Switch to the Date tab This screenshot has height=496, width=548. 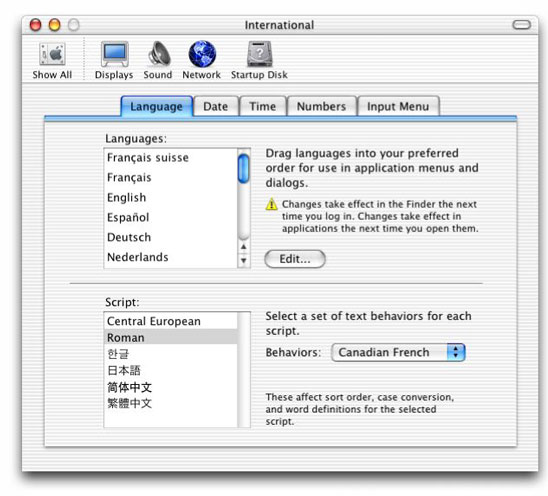click(216, 106)
